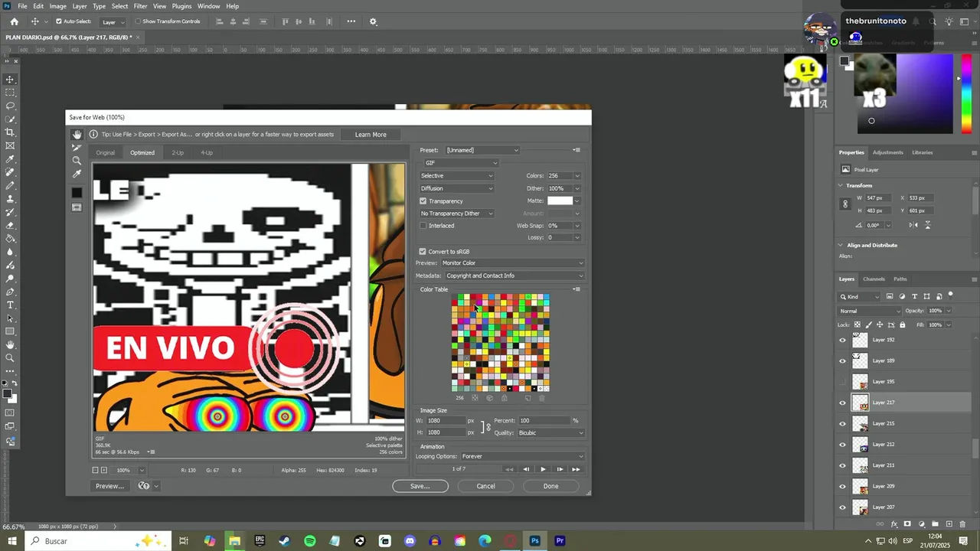
Task: Play the GIF animation preview
Action: click(x=543, y=469)
